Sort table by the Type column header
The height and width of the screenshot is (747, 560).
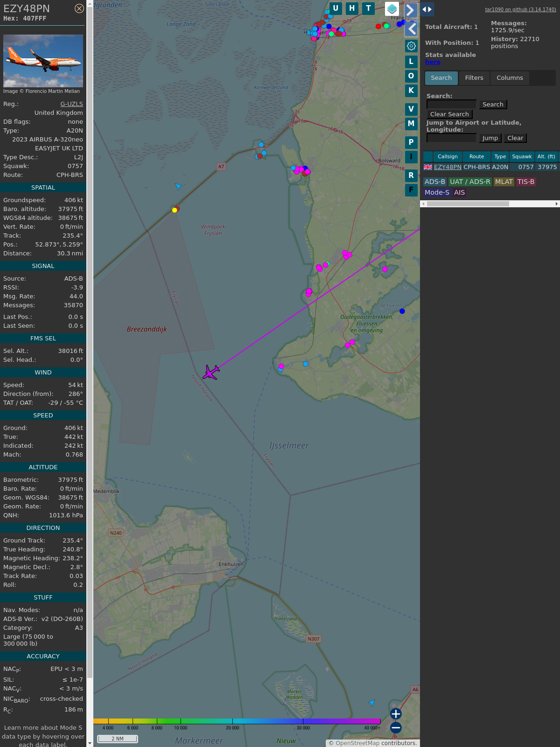coord(500,157)
